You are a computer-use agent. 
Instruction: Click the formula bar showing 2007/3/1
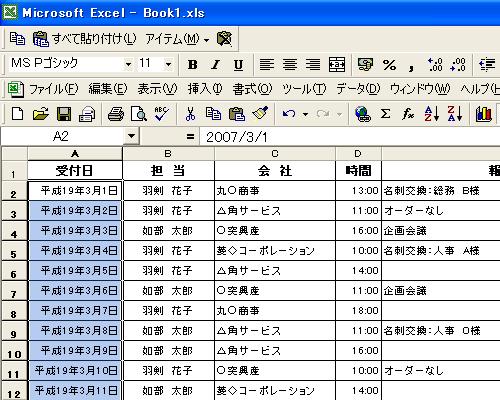pos(350,137)
